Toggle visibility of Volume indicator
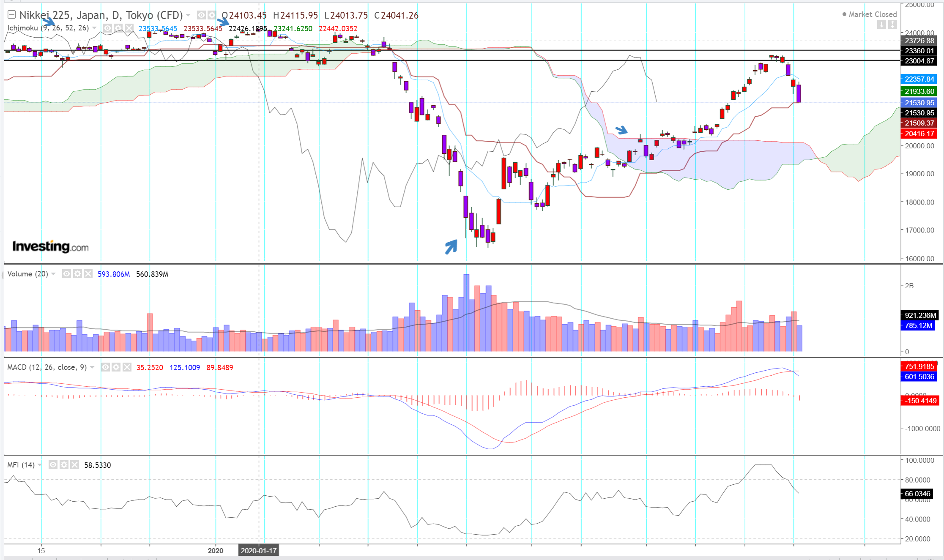944x560 pixels. tap(66, 274)
